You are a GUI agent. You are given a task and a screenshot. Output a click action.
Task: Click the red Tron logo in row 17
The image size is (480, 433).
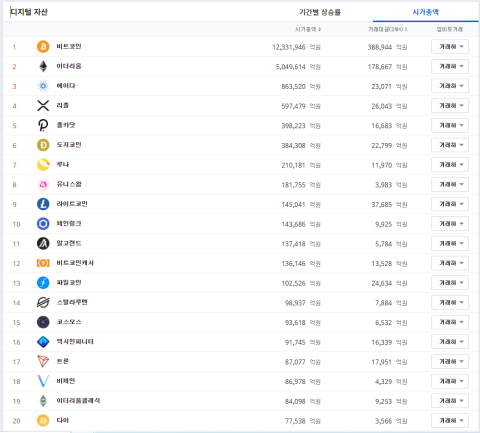pos(43,362)
